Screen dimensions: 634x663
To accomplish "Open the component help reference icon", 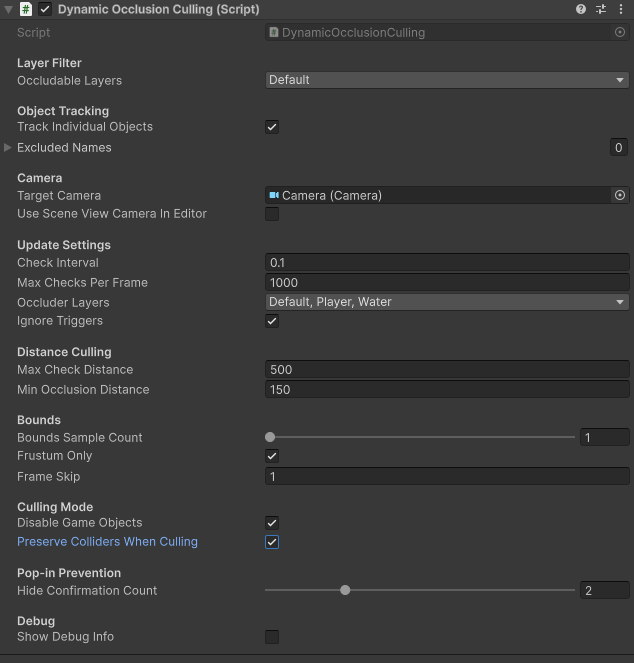I will click(581, 9).
